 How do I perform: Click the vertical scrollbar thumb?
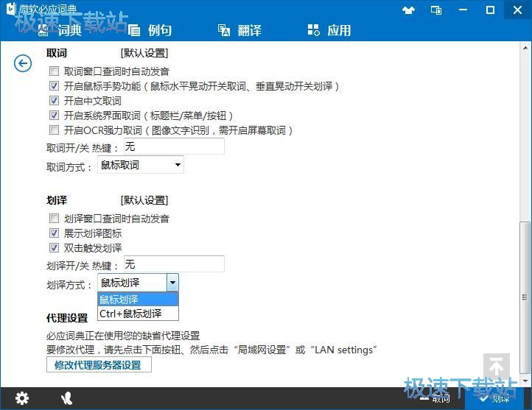click(x=525, y=297)
